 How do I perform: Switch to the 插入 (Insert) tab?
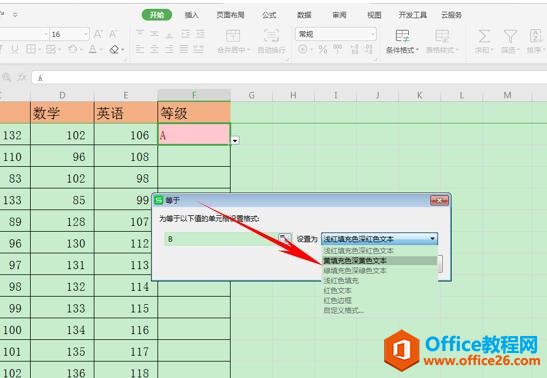tap(192, 15)
